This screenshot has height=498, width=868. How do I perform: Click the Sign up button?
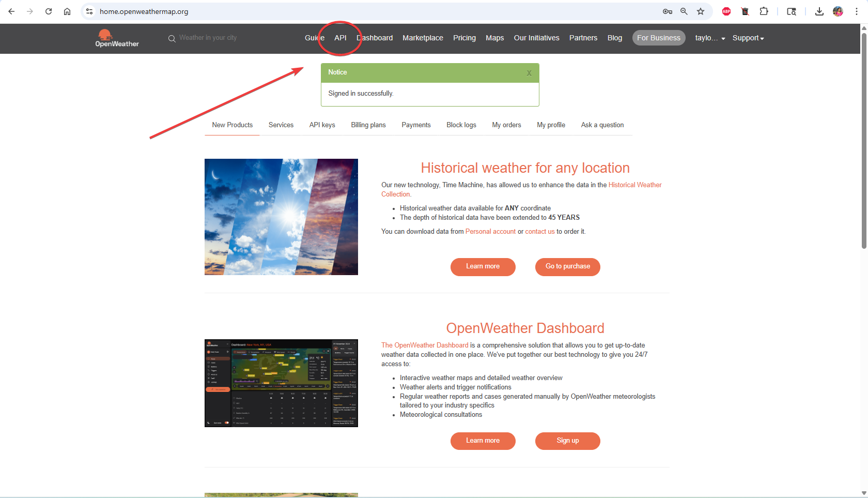click(568, 441)
